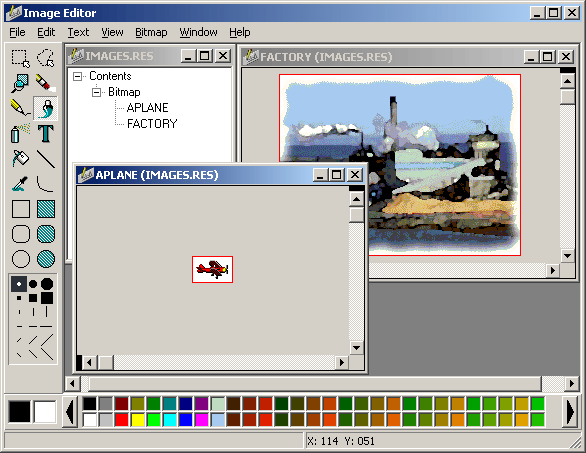The image size is (586, 453).
Task: Click main workspace scroll-right arrow
Action: click(571, 384)
